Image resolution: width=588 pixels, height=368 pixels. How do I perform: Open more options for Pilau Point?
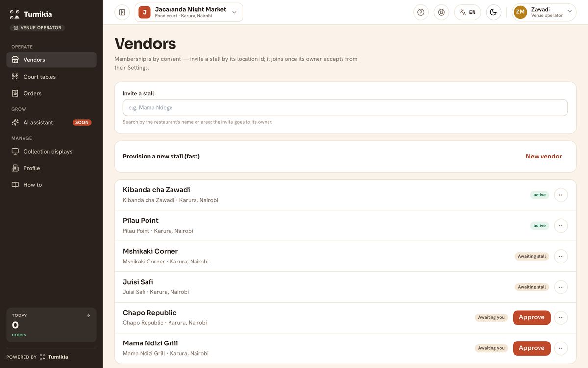(561, 226)
